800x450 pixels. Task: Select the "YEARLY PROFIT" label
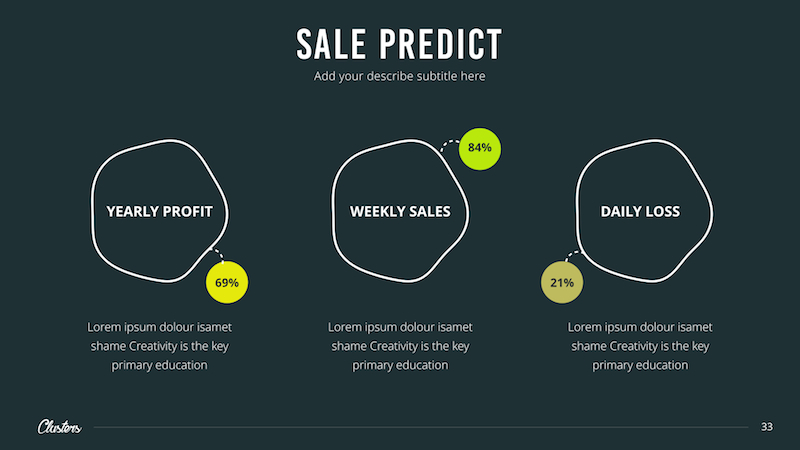pos(160,212)
